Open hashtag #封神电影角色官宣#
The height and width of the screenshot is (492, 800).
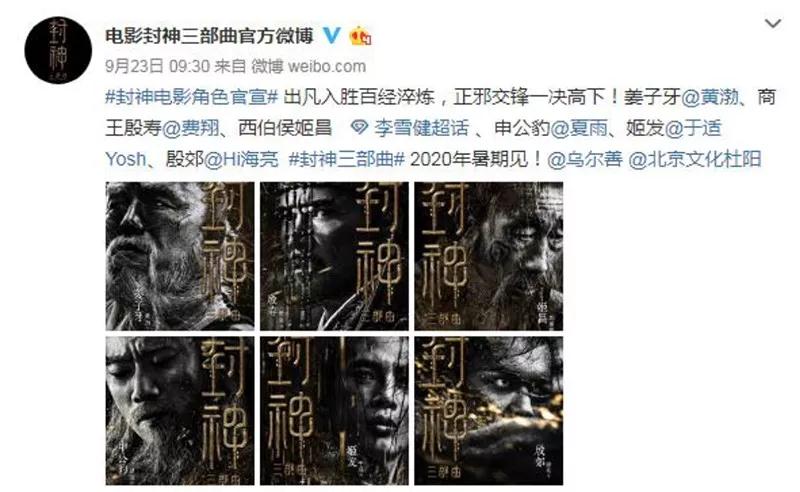pos(191,96)
